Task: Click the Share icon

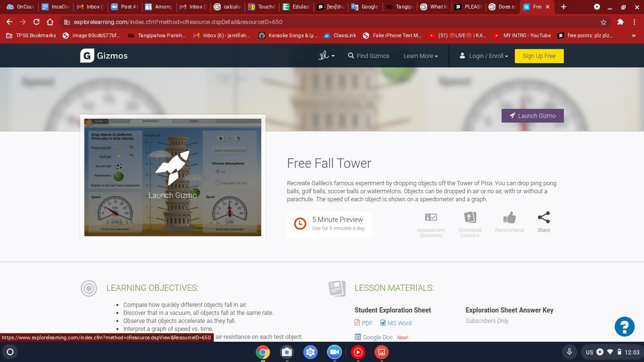Action: 544,222
